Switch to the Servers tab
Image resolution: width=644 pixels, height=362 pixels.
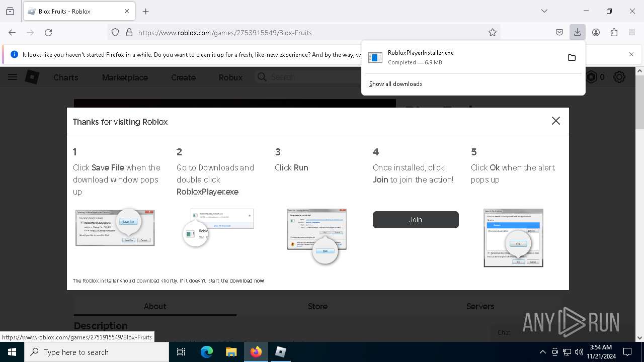point(480,306)
